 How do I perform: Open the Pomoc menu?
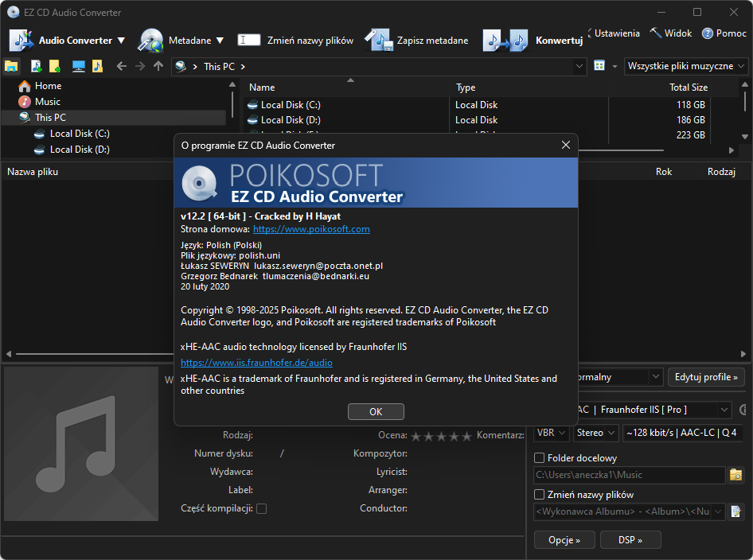click(x=731, y=33)
